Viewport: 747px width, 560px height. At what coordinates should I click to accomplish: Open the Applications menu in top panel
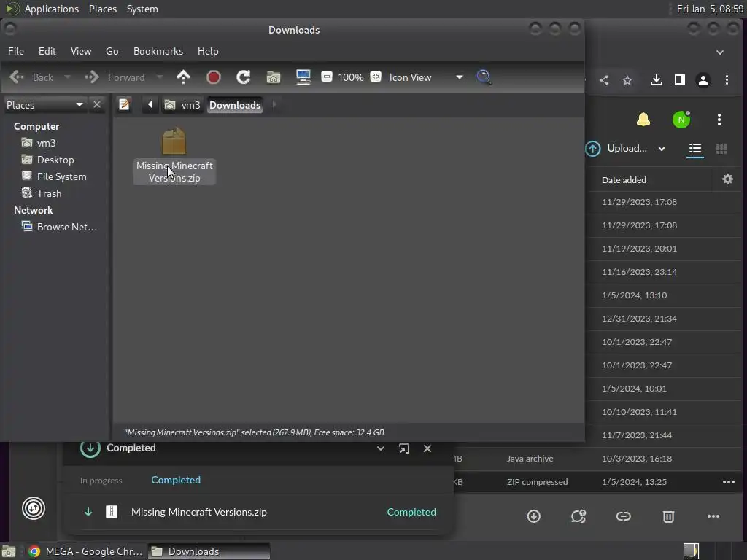click(x=52, y=9)
